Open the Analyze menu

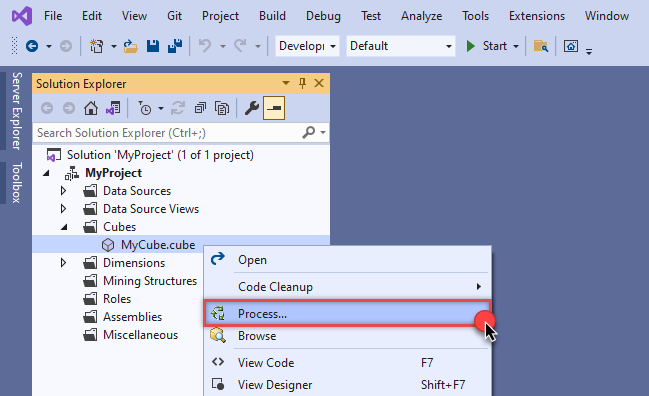[421, 16]
